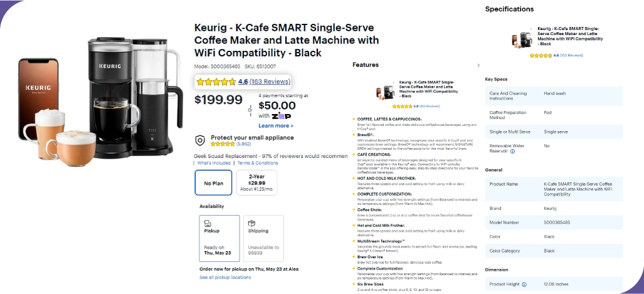
Task: Open the Learn more link for Zip payments
Action: pos(275,125)
